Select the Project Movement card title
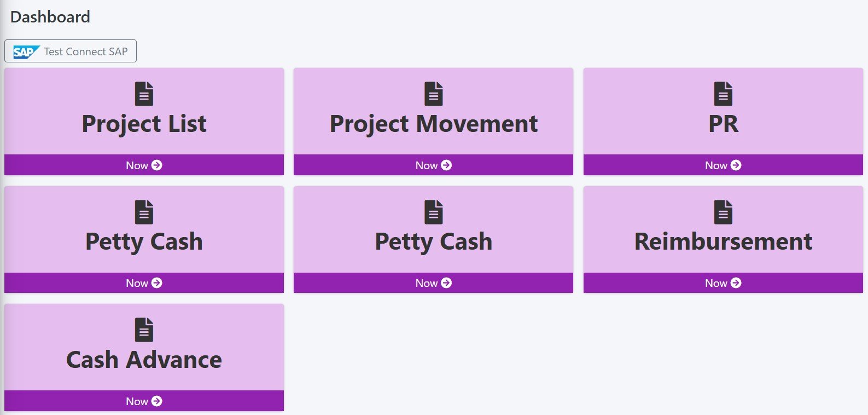The image size is (868, 415). [433, 124]
